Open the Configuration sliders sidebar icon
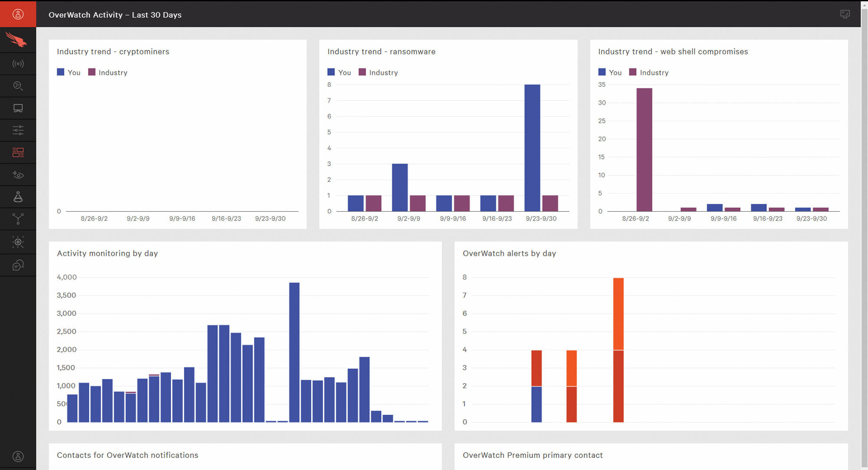This screenshot has width=868, height=470. pyautogui.click(x=18, y=130)
